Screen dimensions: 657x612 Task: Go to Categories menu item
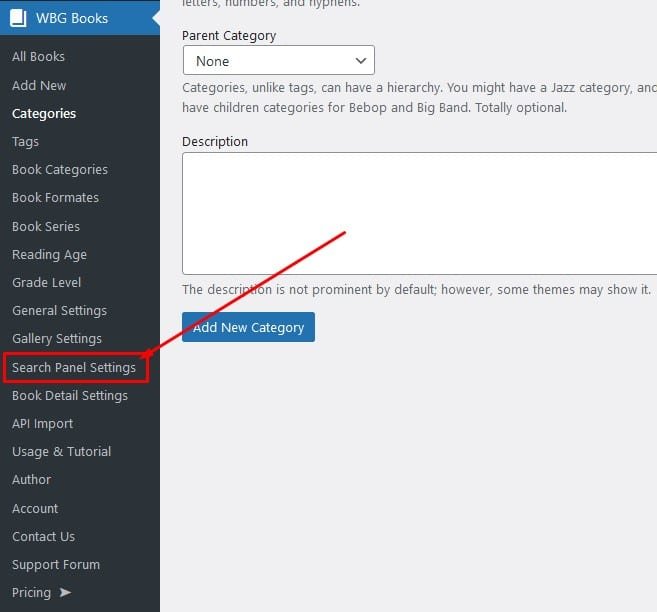(x=44, y=114)
